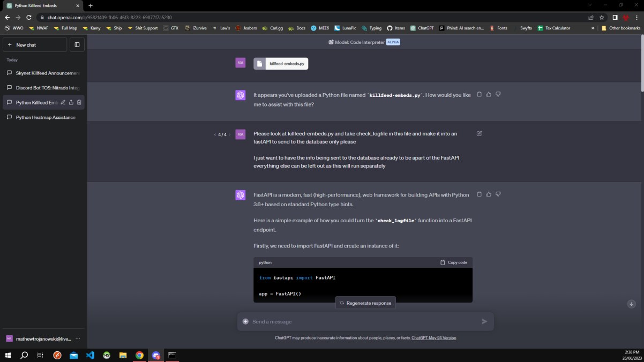Open the iZurvive bookmark
The height and width of the screenshot is (362, 644).
[x=196, y=28]
